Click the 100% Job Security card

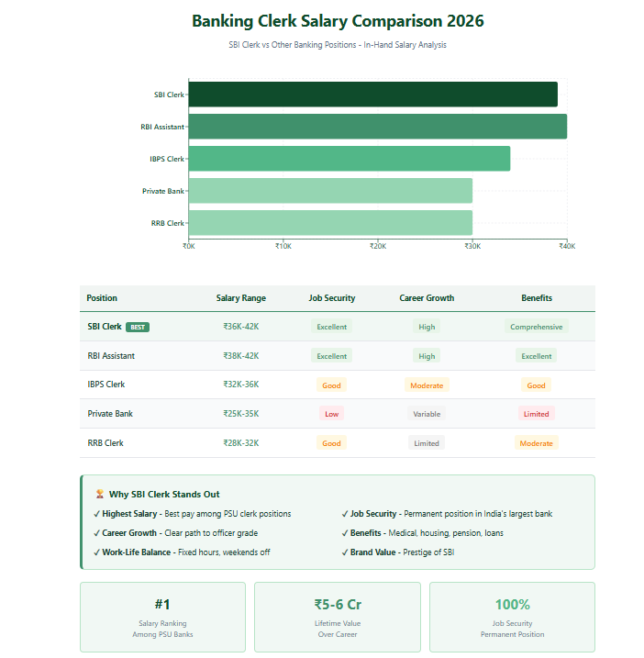pos(512,617)
